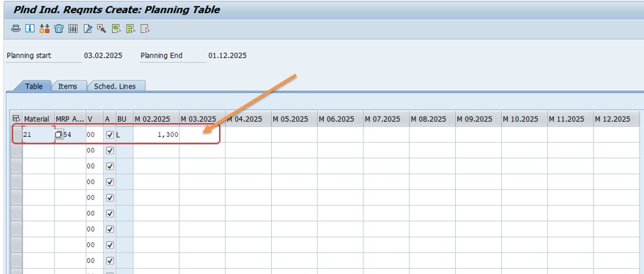Click the trash can delete icon
Image resolution: width=644 pixels, height=274 pixels.
[59, 29]
